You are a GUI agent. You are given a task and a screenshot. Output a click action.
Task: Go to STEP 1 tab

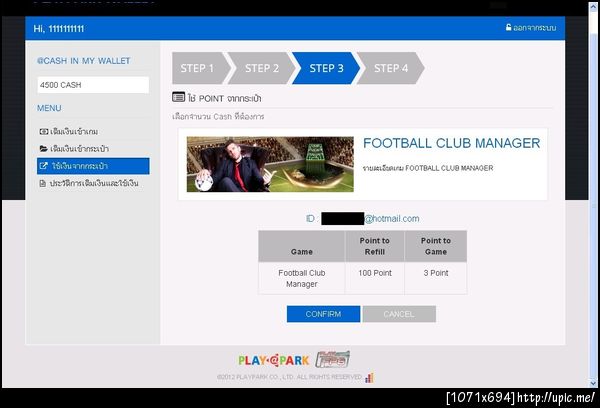click(x=201, y=68)
